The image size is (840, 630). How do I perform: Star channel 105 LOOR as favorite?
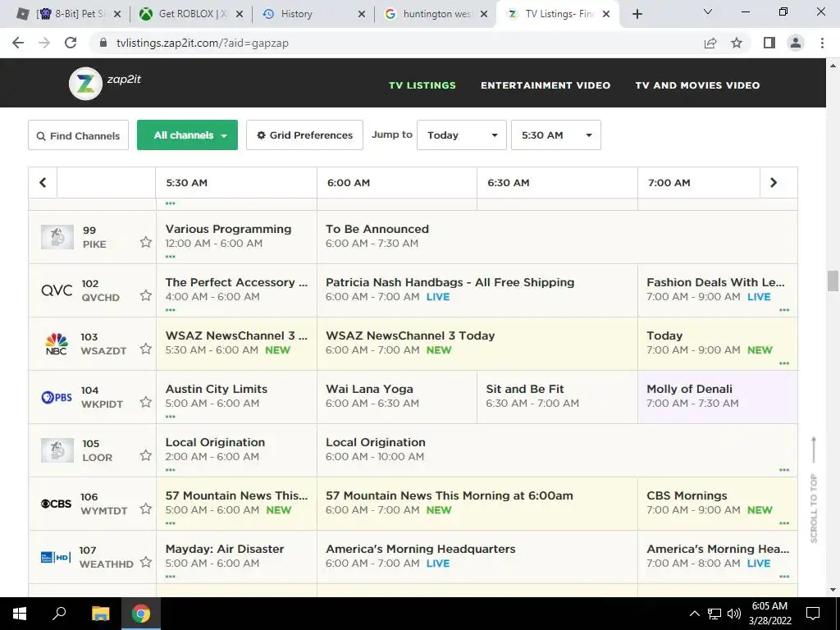(146, 455)
